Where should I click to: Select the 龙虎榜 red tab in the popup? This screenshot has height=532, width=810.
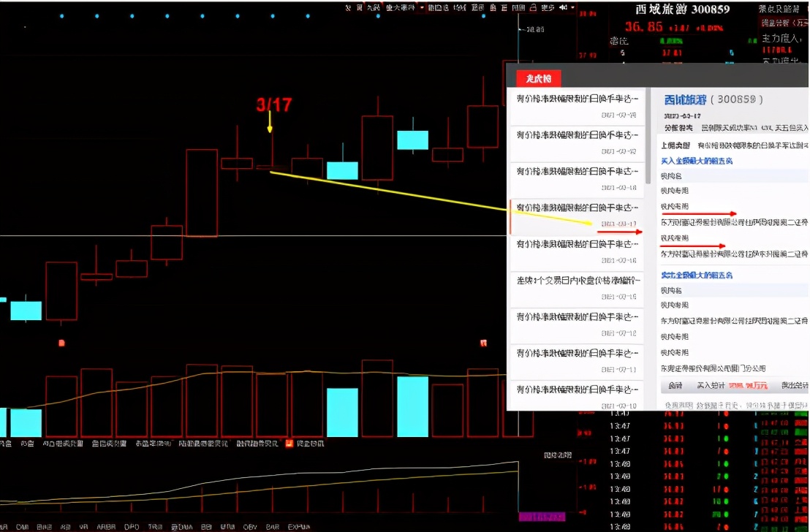pos(538,78)
